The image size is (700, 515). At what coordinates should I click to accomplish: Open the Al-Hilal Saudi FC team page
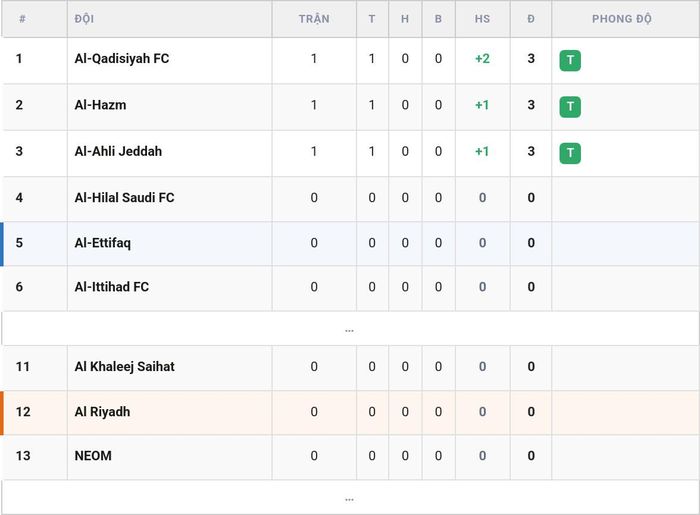(125, 197)
